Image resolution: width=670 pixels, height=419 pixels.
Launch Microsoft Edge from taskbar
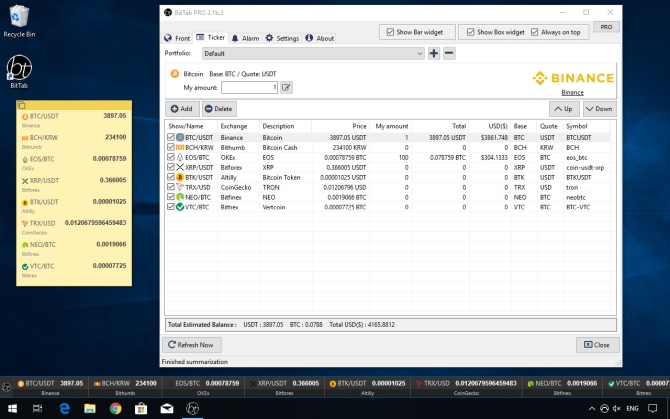(64, 409)
